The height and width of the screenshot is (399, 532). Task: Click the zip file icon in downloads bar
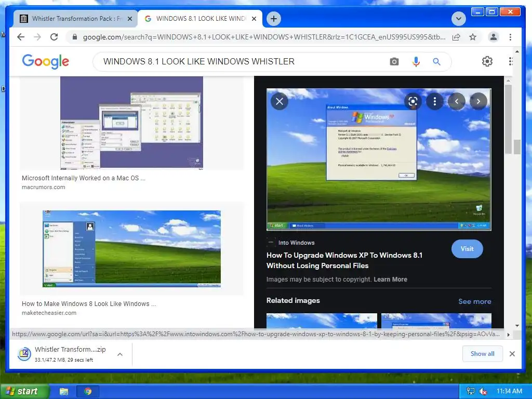(x=24, y=354)
